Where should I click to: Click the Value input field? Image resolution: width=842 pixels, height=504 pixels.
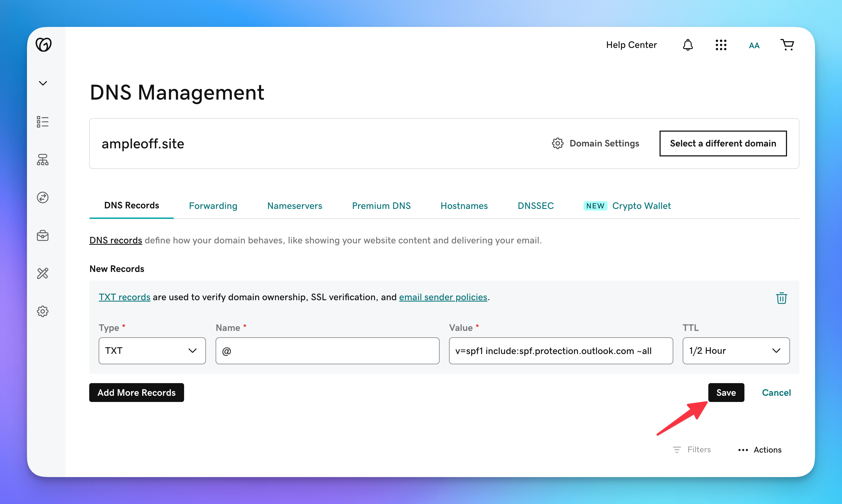[x=561, y=351]
